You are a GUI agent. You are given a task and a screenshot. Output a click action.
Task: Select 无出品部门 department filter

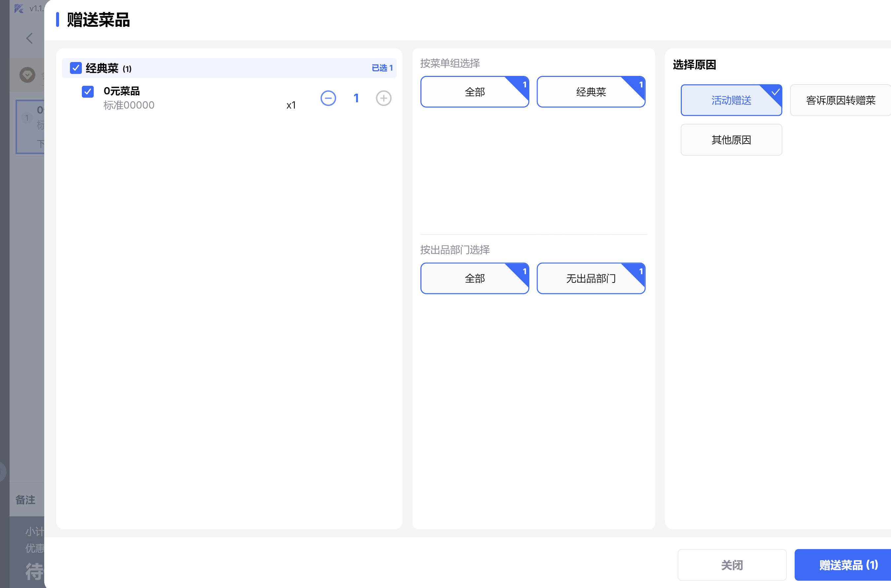pyautogui.click(x=591, y=278)
